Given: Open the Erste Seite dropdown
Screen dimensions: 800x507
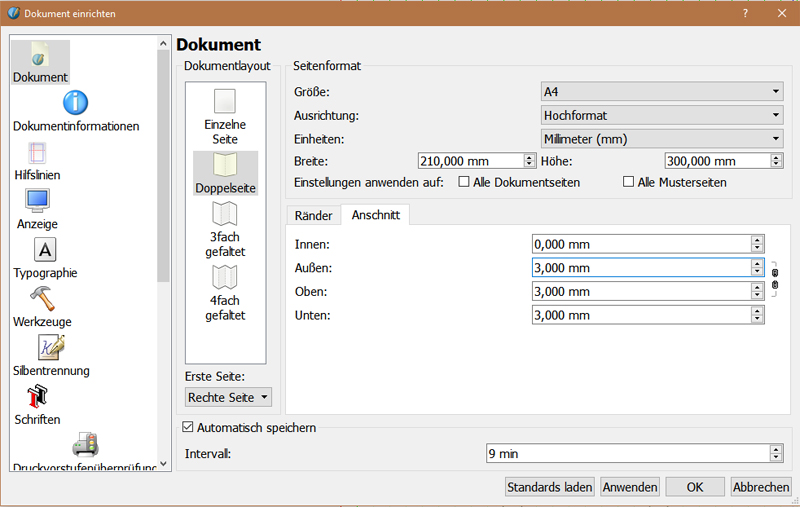Looking at the screenshot, I should (228, 397).
